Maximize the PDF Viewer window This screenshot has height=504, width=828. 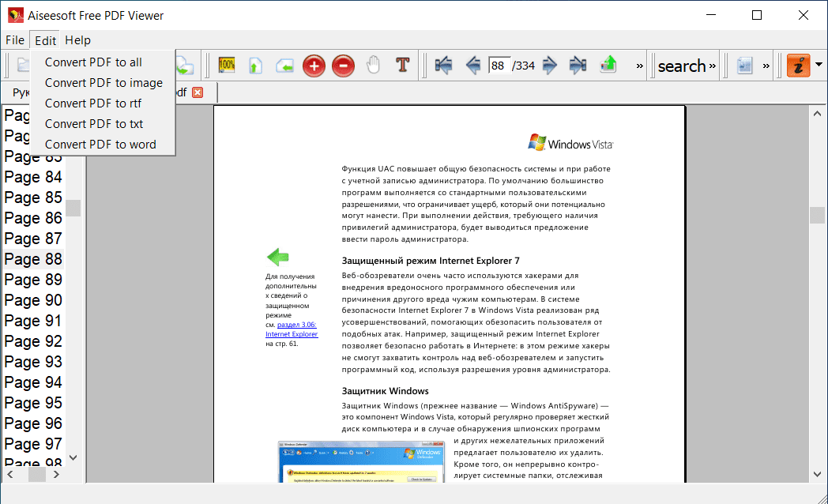pos(757,15)
